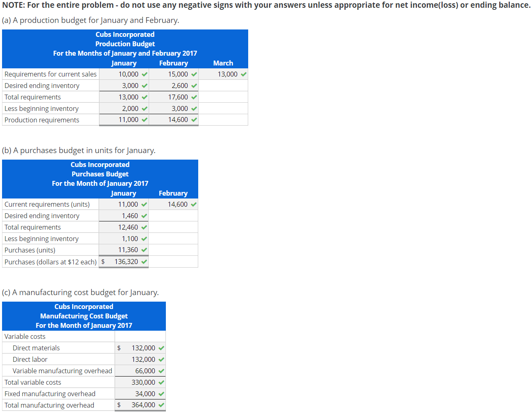Click the checkmark beside Production Budget's February 14,600
Viewport: 532px width, 415px height.
pos(194,120)
